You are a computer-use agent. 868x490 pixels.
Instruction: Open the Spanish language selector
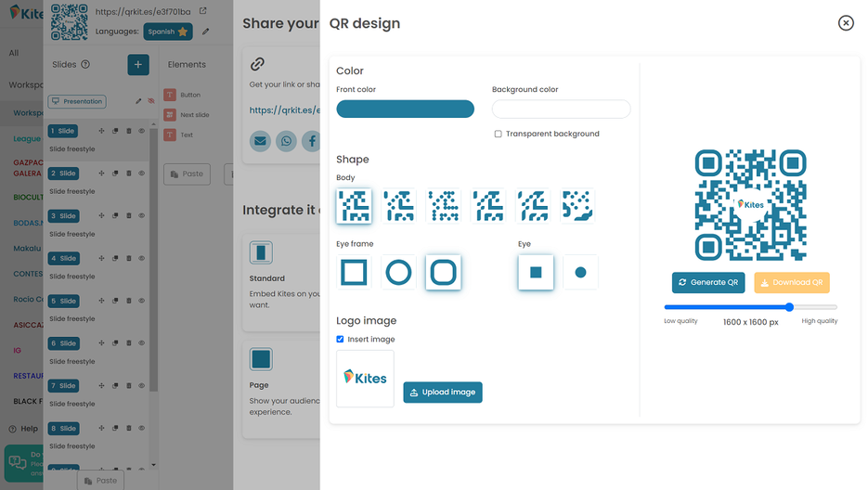[x=168, y=32]
